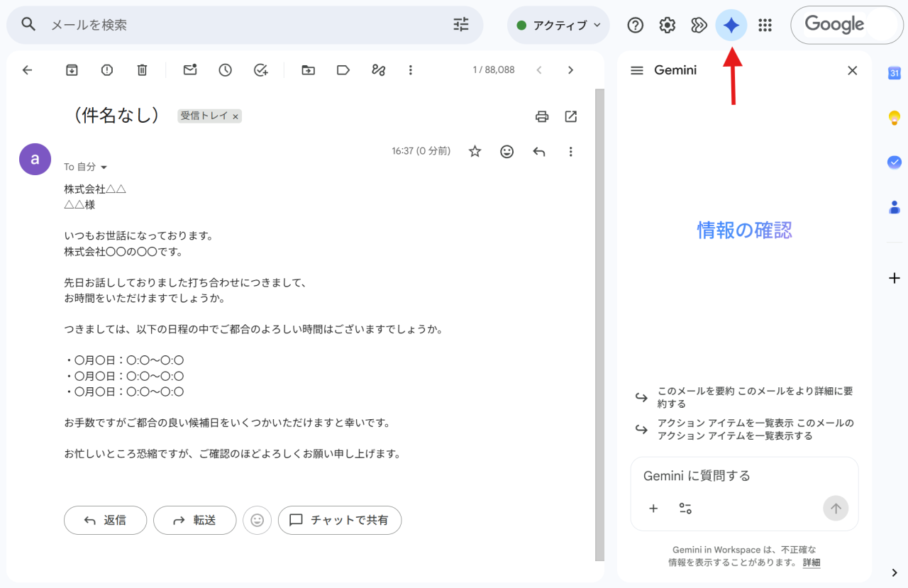Open the message's three-dot options menu
The width and height of the screenshot is (908, 588).
tap(571, 151)
